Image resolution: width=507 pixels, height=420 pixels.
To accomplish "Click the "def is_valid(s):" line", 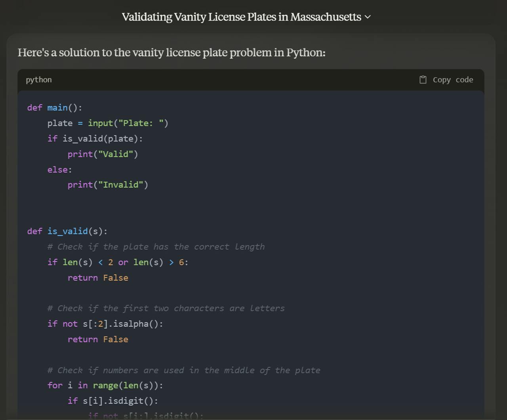I will point(67,231).
